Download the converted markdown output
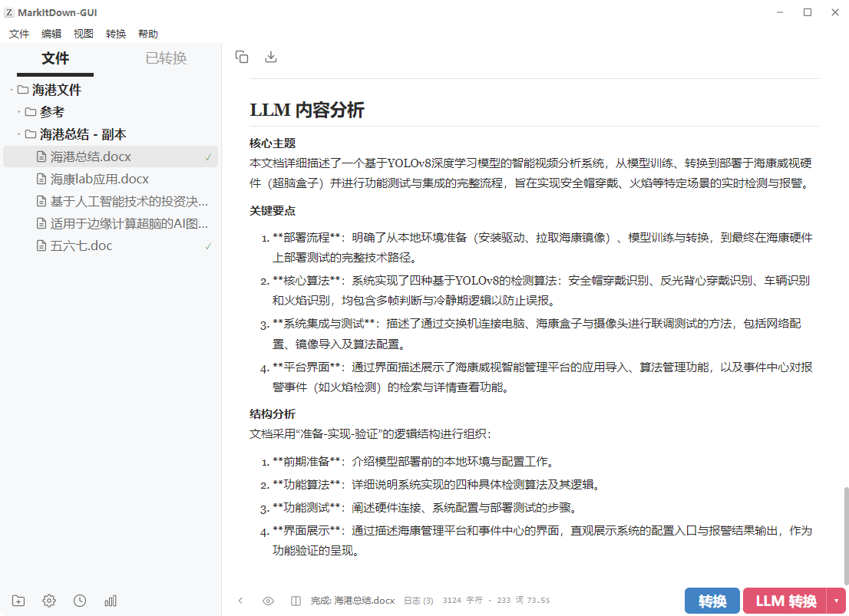This screenshot has width=849, height=616. pyautogui.click(x=271, y=57)
